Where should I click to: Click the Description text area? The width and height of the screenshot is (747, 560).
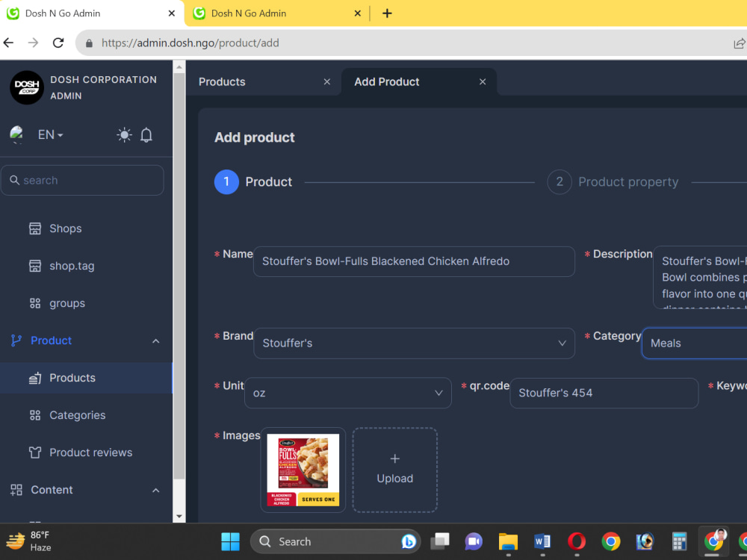(700, 278)
